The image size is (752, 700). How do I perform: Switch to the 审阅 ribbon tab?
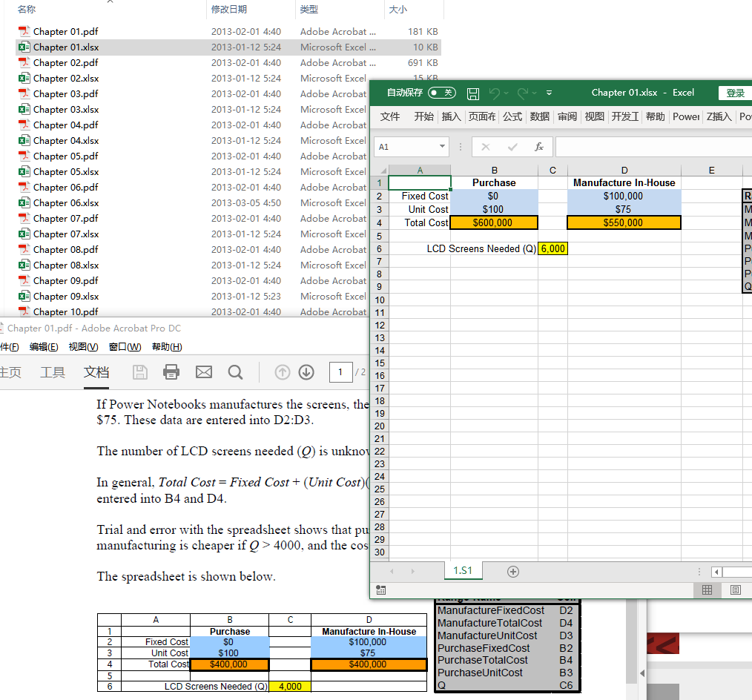coord(567,116)
